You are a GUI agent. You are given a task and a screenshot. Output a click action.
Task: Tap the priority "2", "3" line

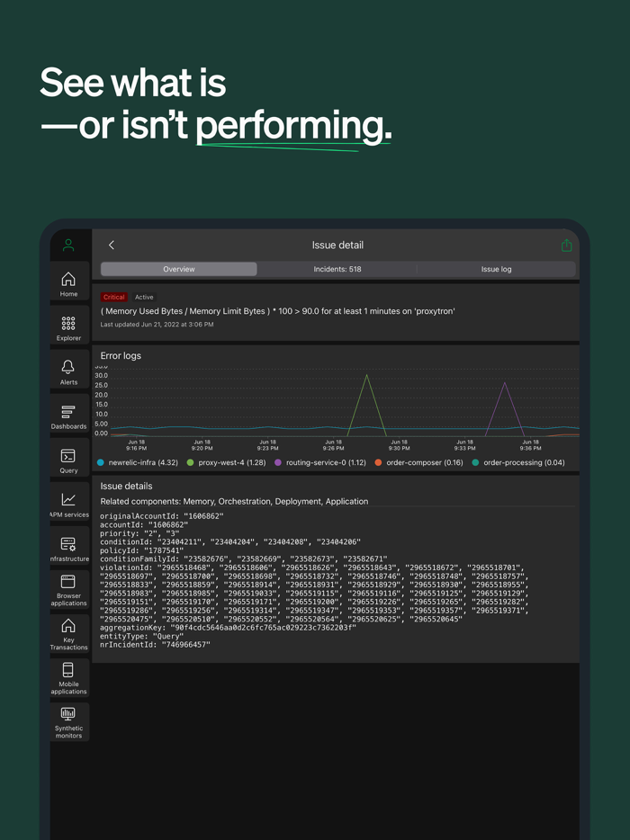click(141, 533)
